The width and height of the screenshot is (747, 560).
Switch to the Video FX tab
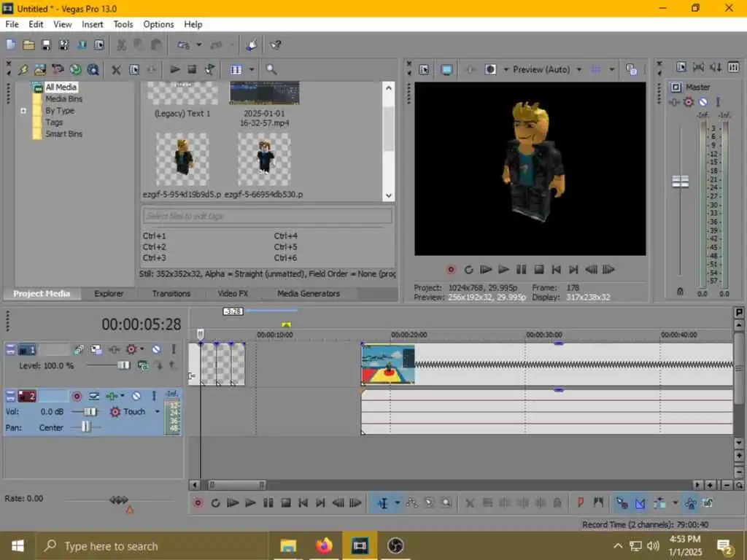(233, 294)
